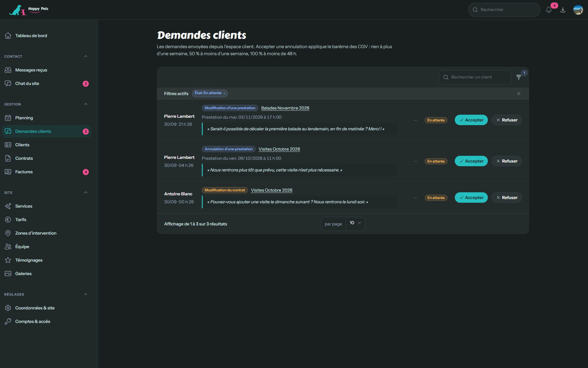Open the Balades Novembre 2026 link

point(285,108)
